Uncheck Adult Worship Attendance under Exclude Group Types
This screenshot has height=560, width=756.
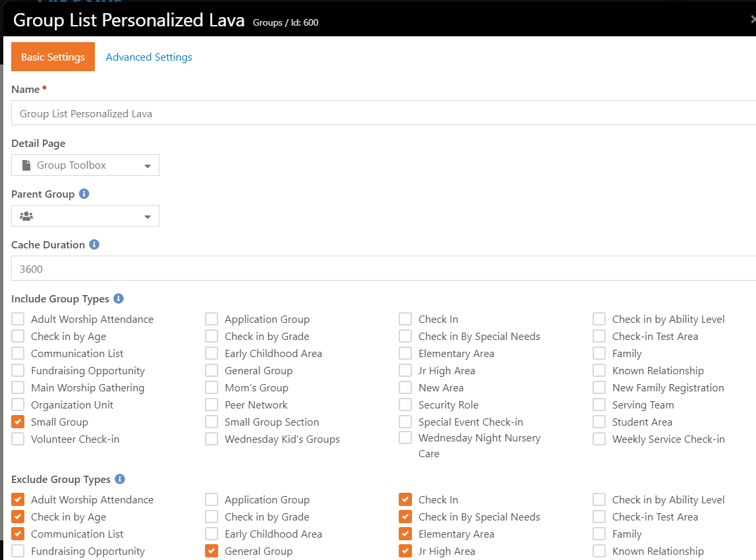18,499
